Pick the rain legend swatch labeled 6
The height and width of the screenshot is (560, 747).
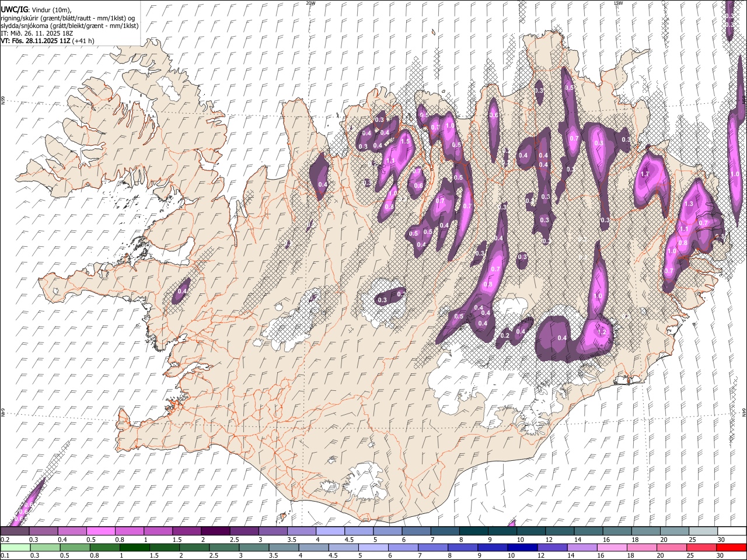[x=403, y=547]
